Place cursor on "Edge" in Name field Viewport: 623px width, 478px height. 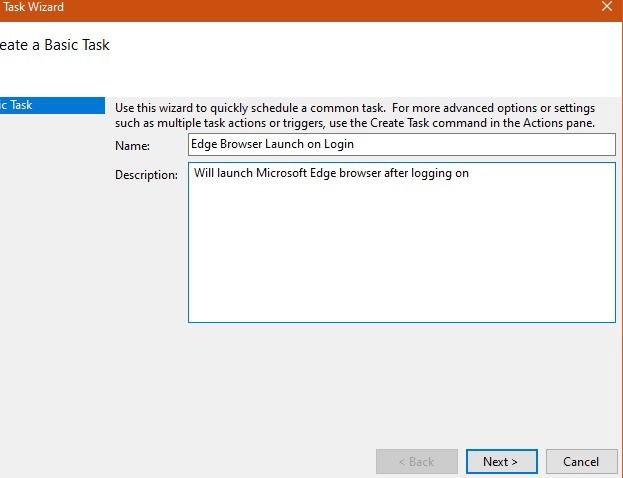pos(205,144)
